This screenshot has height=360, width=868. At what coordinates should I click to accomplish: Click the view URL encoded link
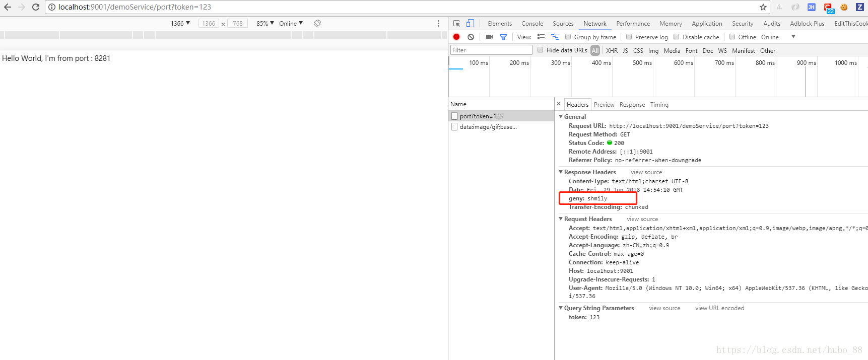pos(719,308)
